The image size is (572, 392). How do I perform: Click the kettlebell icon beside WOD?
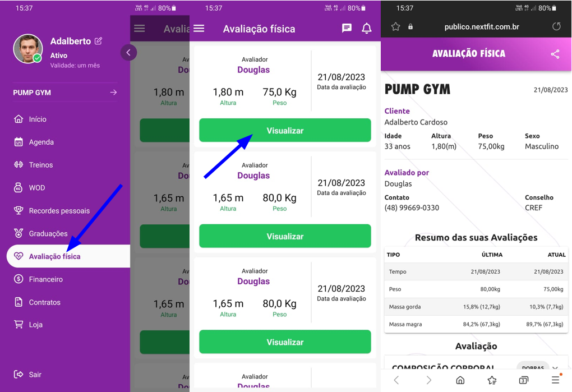(19, 187)
